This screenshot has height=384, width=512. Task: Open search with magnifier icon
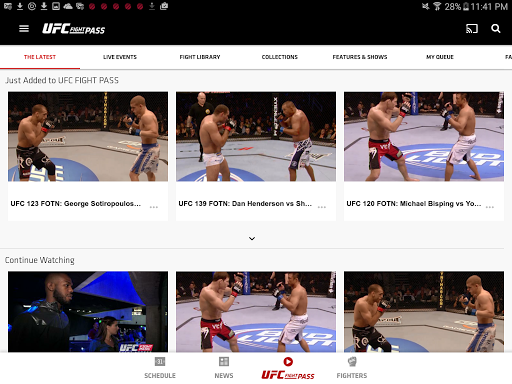pos(496,29)
